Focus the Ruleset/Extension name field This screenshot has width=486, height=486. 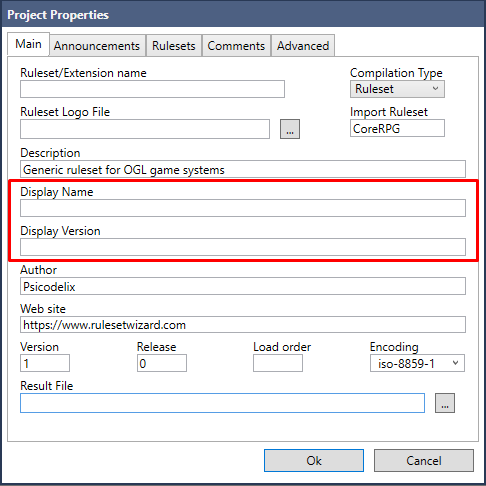[152, 89]
